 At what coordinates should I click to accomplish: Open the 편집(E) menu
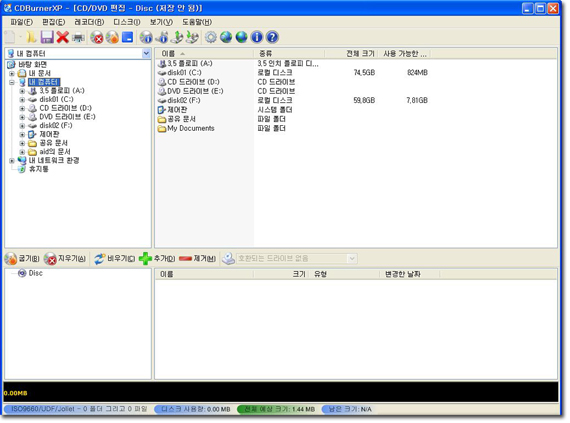pos(53,22)
